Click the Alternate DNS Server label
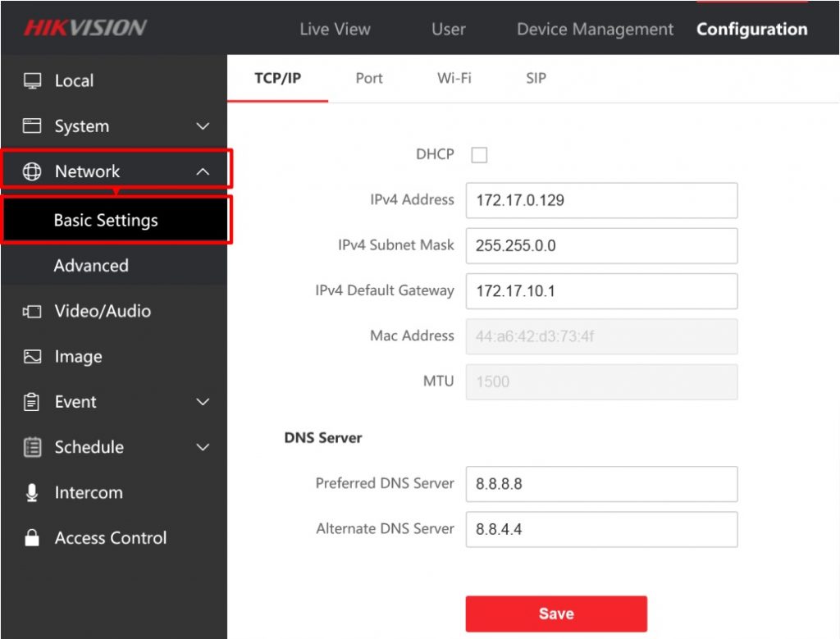The image size is (840, 639). pyautogui.click(x=386, y=528)
